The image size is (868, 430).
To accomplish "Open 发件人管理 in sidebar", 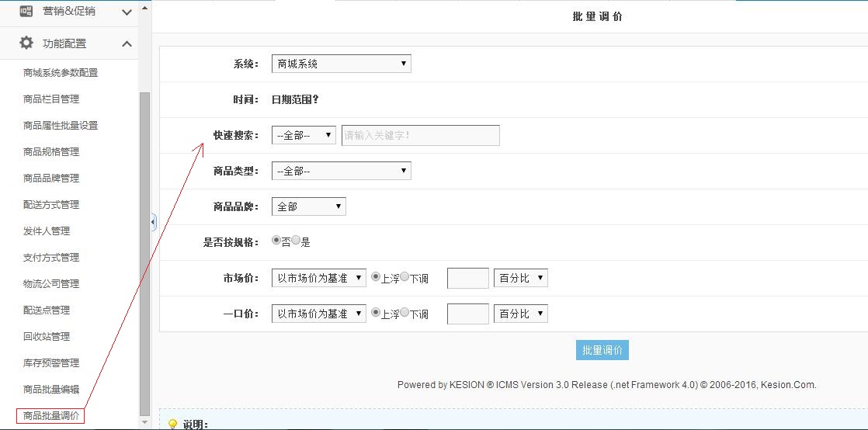I will tap(47, 231).
